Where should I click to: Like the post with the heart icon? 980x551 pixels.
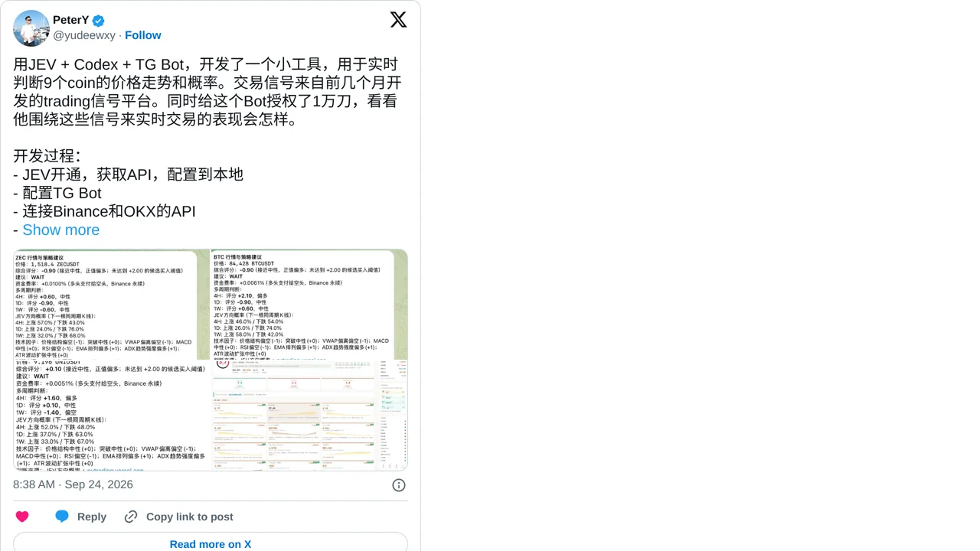tap(22, 517)
